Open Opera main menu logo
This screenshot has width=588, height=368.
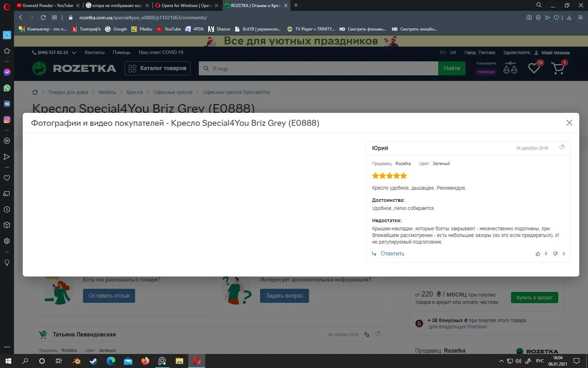7,6
